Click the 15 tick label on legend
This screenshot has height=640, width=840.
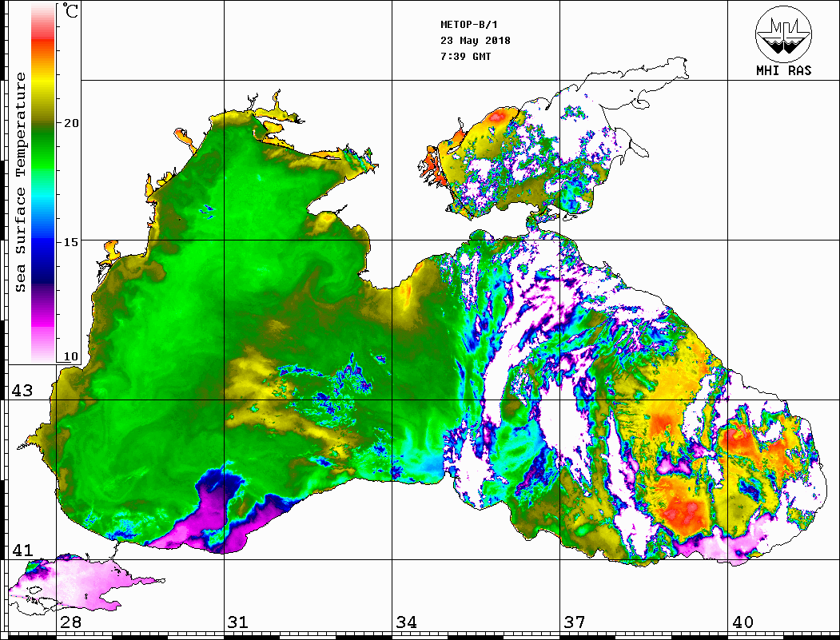pos(72,241)
